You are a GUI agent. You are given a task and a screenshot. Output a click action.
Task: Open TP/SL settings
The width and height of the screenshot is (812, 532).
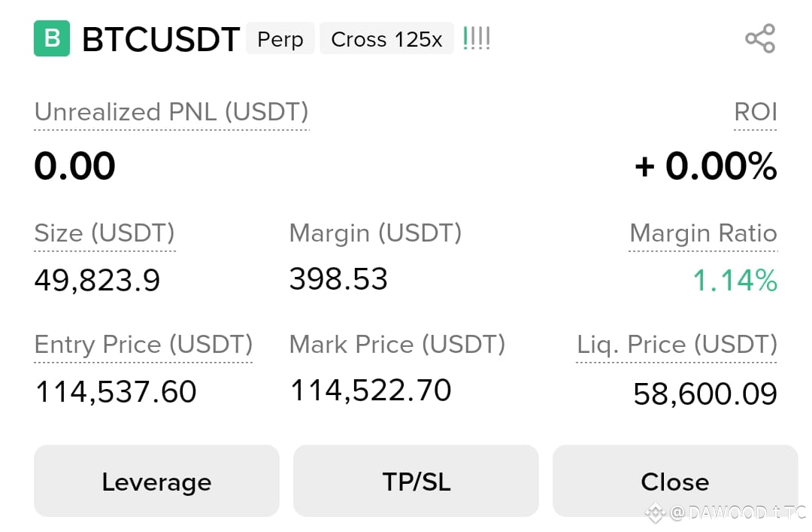point(416,481)
